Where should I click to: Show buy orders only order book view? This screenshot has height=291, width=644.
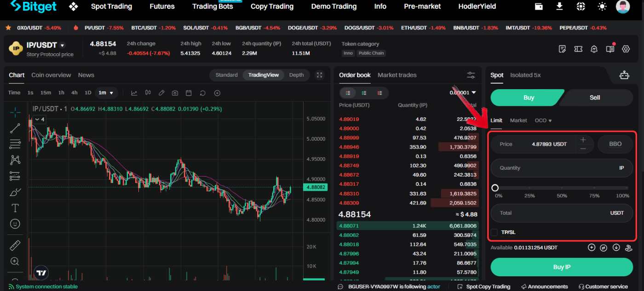364,93
